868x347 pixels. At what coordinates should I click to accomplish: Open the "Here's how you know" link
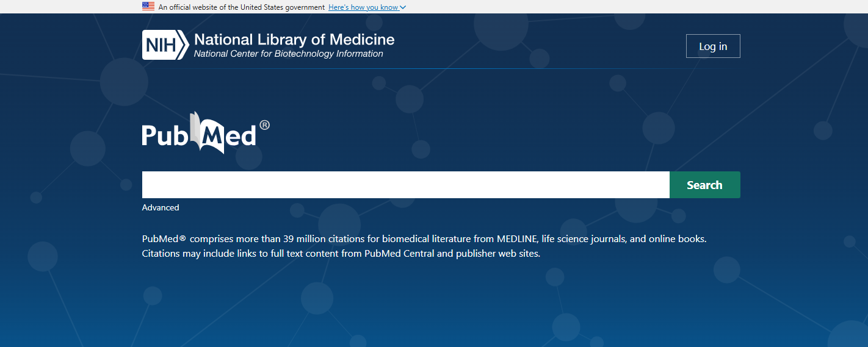pos(363,7)
